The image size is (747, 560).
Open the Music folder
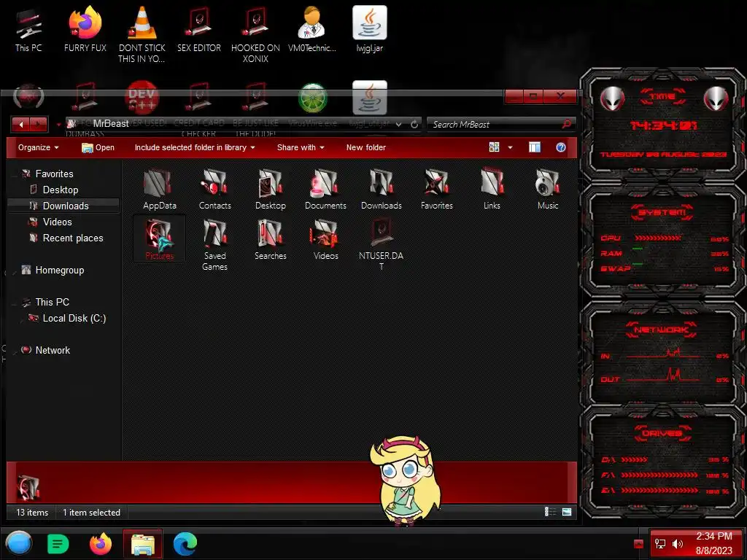pos(547,189)
